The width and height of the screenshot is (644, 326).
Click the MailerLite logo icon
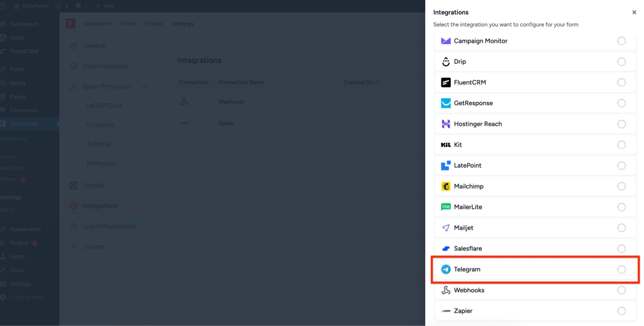click(x=446, y=207)
